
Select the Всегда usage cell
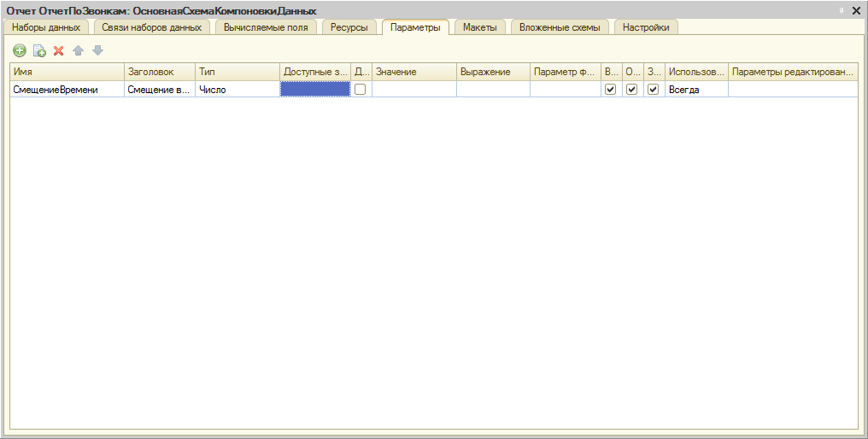point(696,89)
